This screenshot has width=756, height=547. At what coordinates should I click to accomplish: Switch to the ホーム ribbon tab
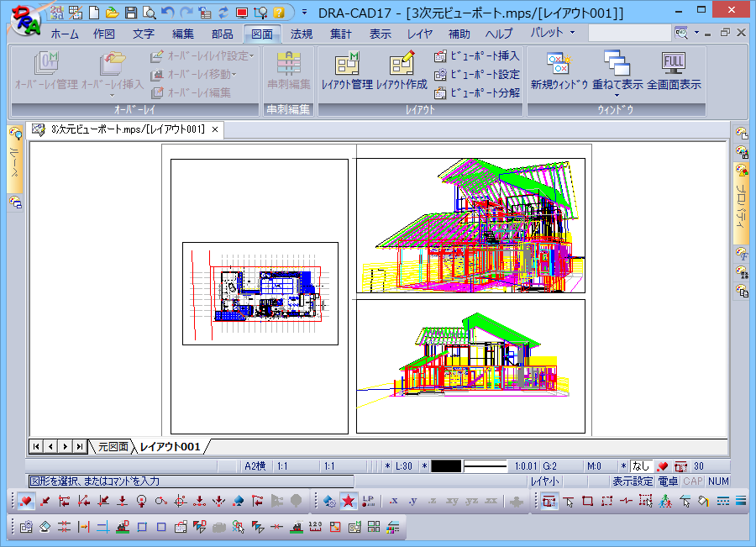coord(65,34)
